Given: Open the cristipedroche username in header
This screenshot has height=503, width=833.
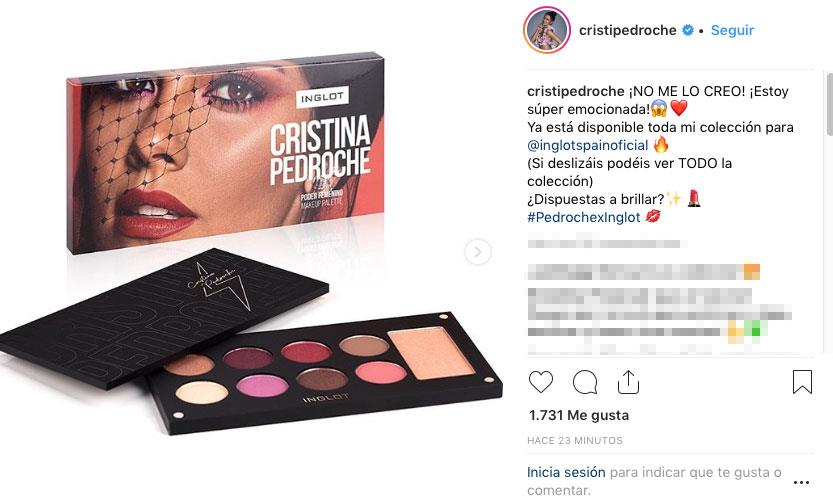Looking at the screenshot, I should click(627, 30).
